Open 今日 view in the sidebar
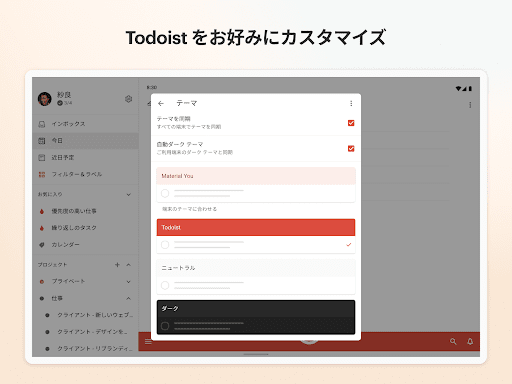512x384 pixels. (x=85, y=141)
